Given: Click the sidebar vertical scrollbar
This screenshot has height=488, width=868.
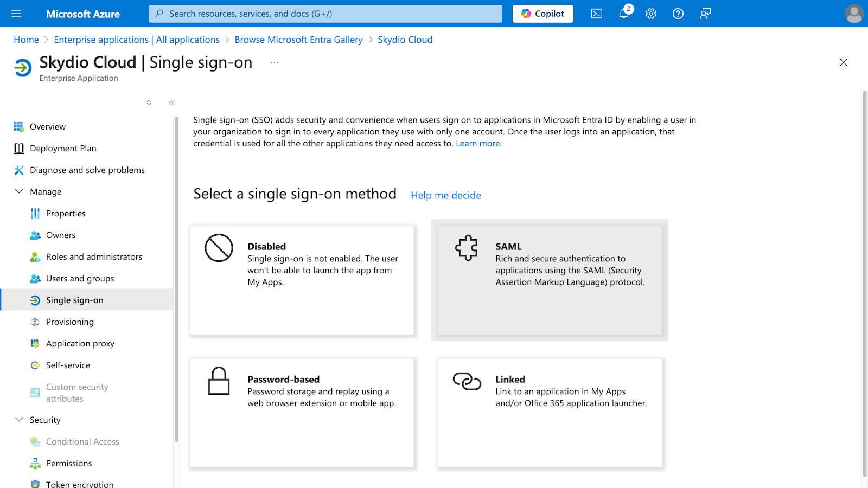Looking at the screenshot, I should [x=176, y=279].
